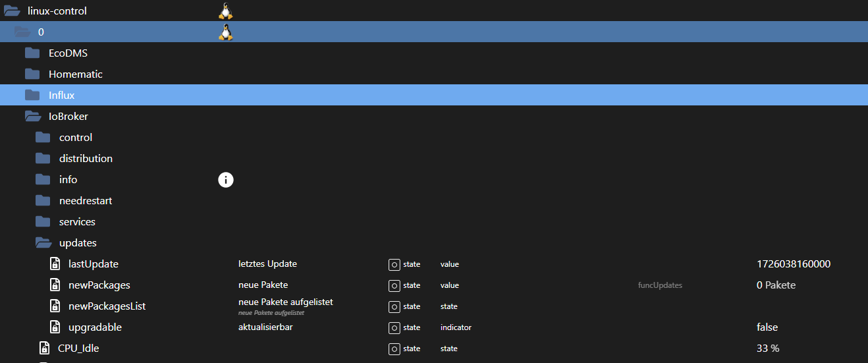Screen dimensions: 868x363
Task: Click the info circle icon next to info folder
Action: click(226, 180)
